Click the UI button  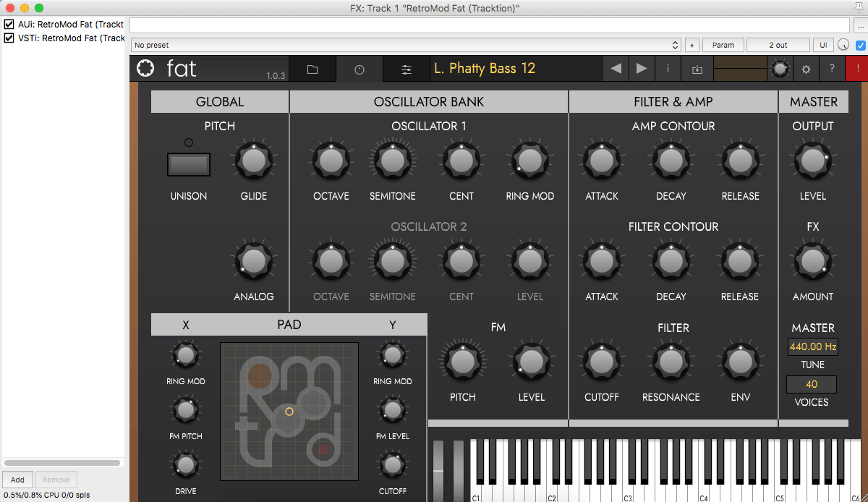[823, 45]
